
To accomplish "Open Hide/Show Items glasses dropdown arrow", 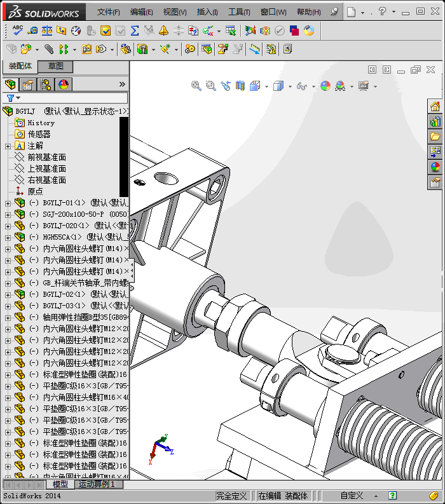I will (x=313, y=86).
